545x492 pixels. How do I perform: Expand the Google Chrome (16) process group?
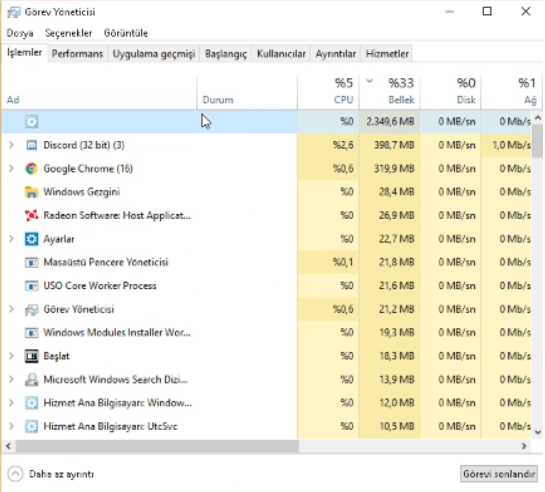[x=11, y=169]
